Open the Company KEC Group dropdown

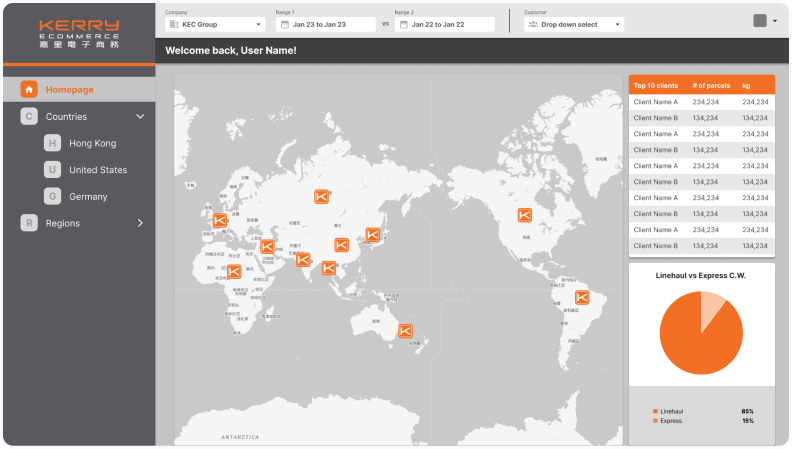click(215, 24)
